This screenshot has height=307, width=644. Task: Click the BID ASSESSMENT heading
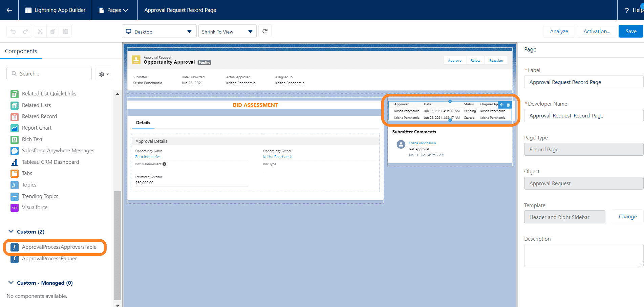255,105
